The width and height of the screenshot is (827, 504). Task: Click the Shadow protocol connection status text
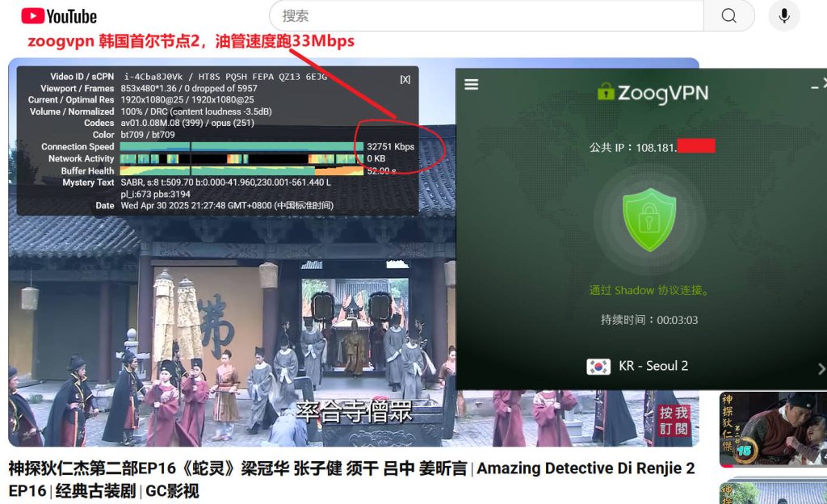click(649, 290)
